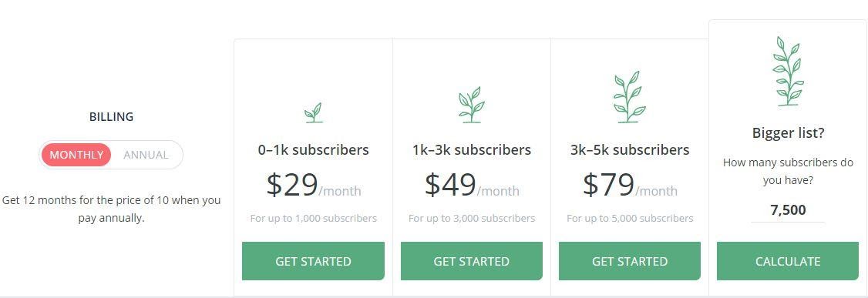
Task: Click the $29/month price
Action: 313,186
